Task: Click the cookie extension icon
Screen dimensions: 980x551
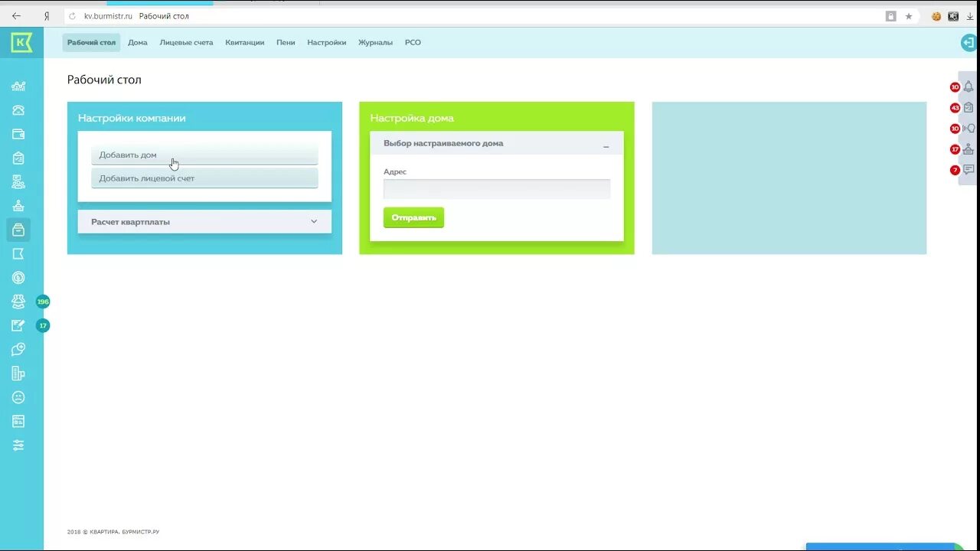Action: [936, 16]
